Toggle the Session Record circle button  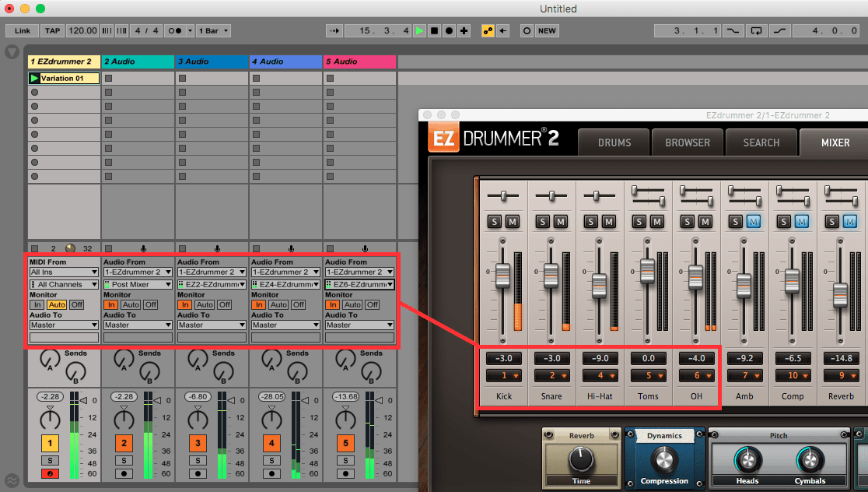[527, 31]
